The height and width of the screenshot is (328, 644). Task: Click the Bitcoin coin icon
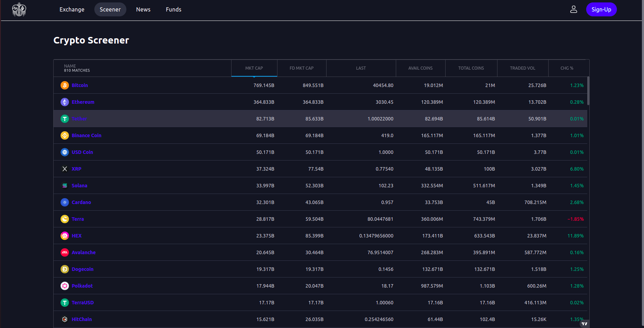[65, 85]
